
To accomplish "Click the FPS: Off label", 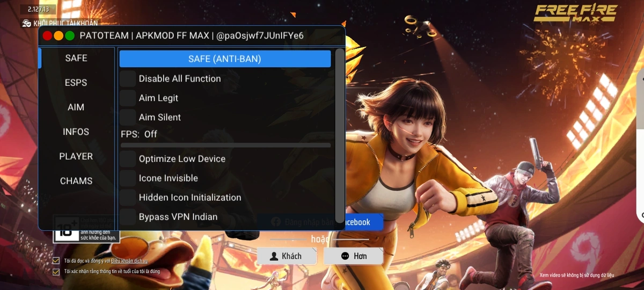I will point(139,134).
